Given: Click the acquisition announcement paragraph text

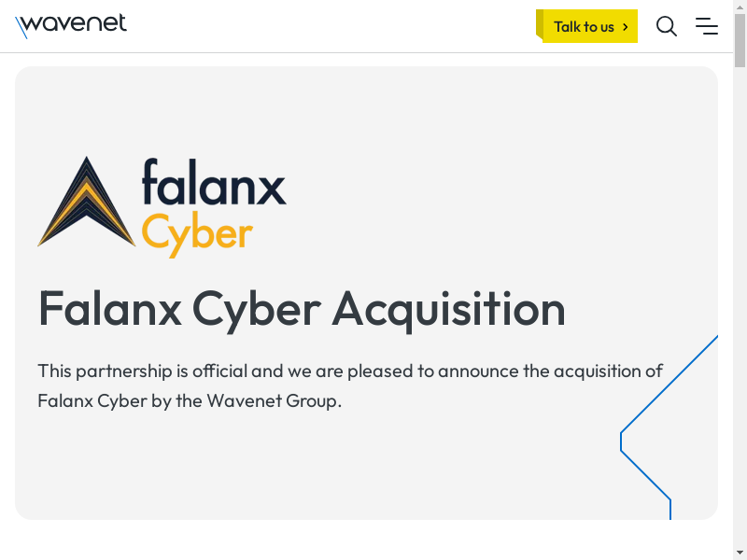Looking at the screenshot, I should pos(350,371).
